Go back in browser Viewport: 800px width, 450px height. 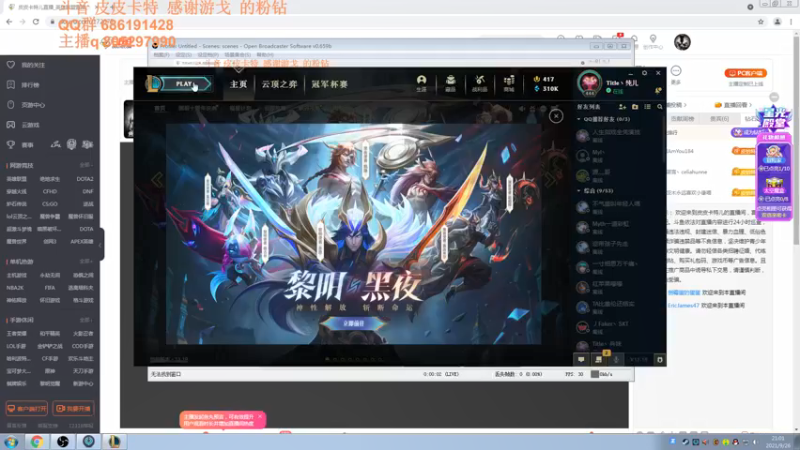(9, 21)
